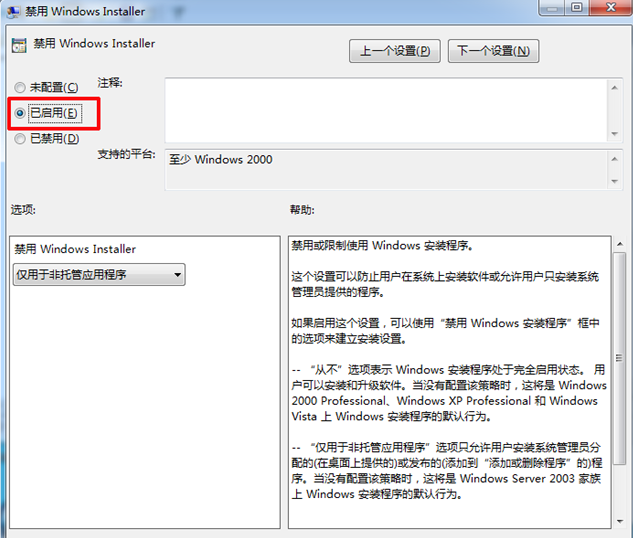Minimize the 禁用 Windows Installer window
Image resolution: width=633 pixels, height=538 pixels.
[550, 9]
